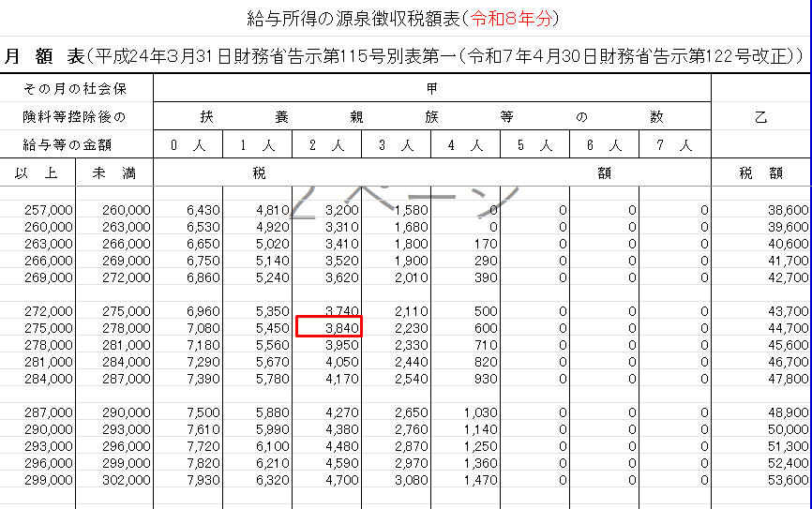Select the highlighted cell containing 3,840
The image size is (812, 509).
point(328,327)
